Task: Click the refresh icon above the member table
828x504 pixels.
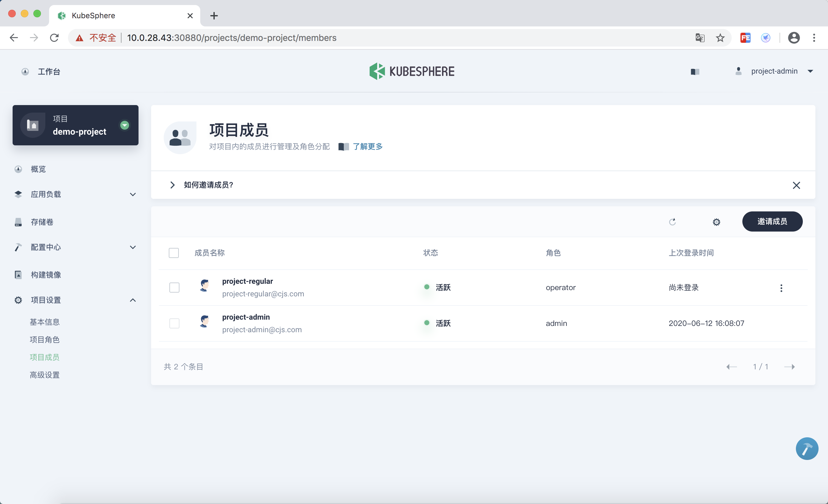Action: click(672, 221)
